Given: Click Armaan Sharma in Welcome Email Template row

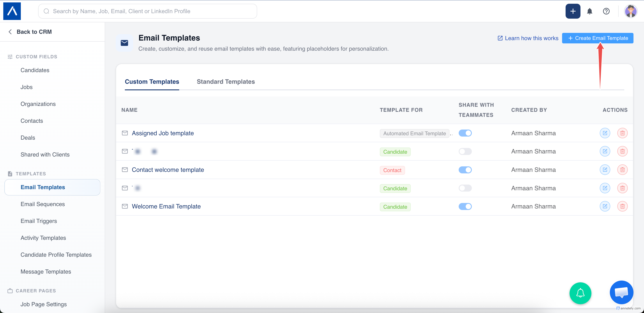Looking at the screenshot, I should pos(533,206).
